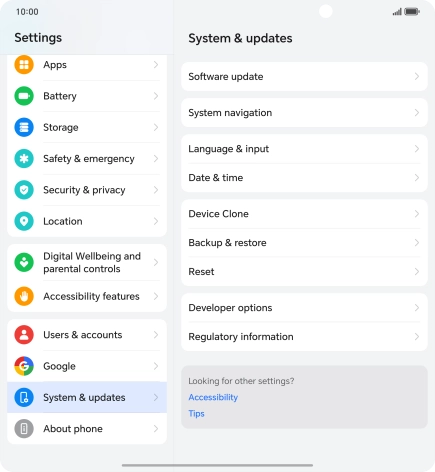Expand System navigation chevron arrow
The height and width of the screenshot is (472, 435).
pyautogui.click(x=417, y=113)
